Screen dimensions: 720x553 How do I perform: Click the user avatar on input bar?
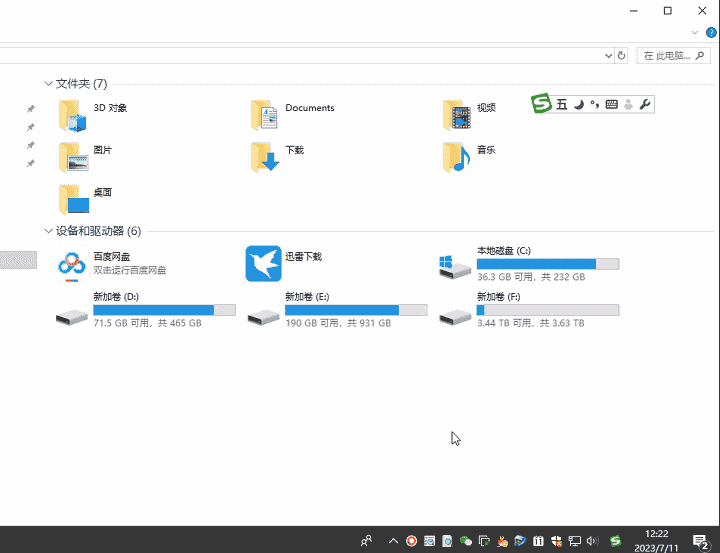point(629,105)
